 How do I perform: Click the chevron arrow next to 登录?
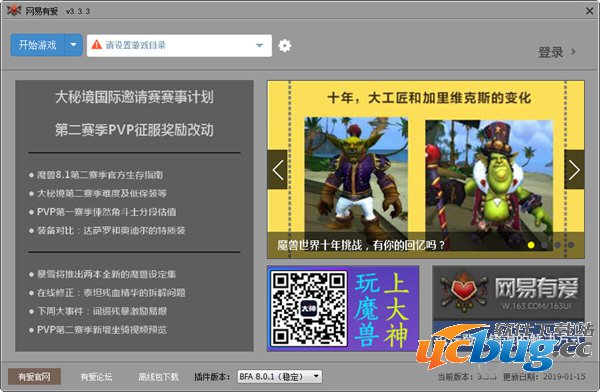[573, 51]
